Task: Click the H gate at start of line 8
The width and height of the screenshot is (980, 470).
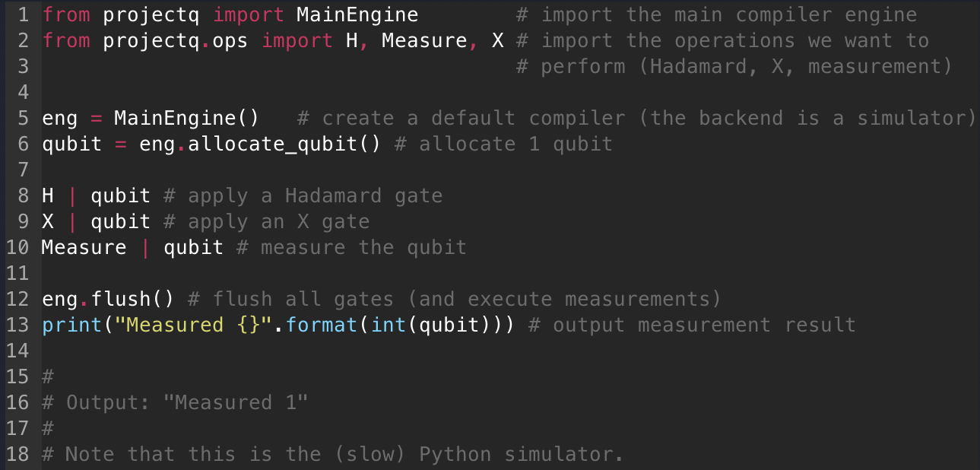Action: (47, 195)
